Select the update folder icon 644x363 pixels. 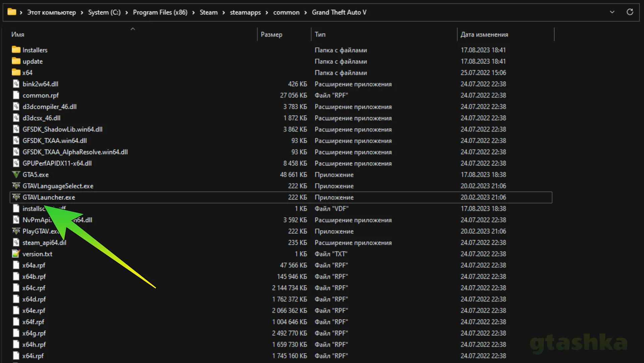16,61
